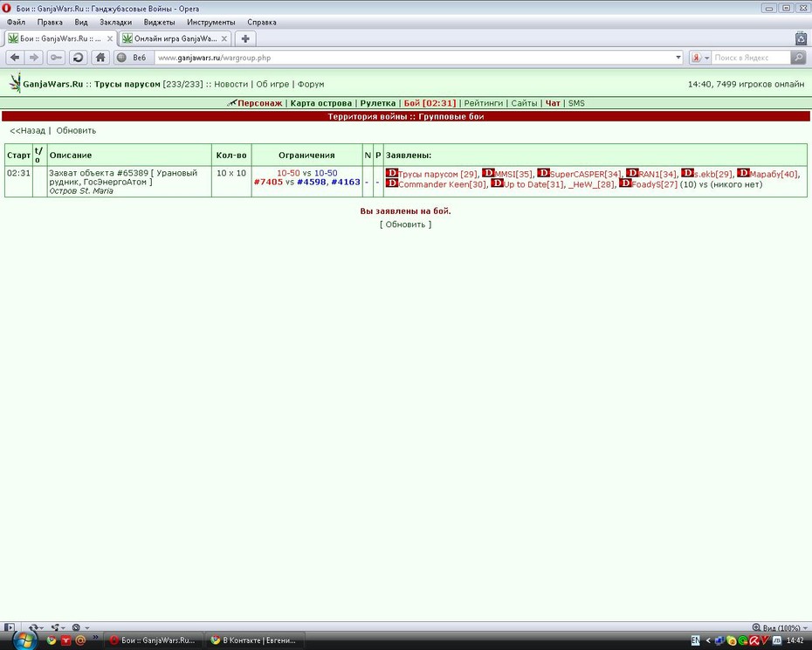Click the D syndicate badge beside FoadyS[27]
812x650 pixels.
point(625,183)
